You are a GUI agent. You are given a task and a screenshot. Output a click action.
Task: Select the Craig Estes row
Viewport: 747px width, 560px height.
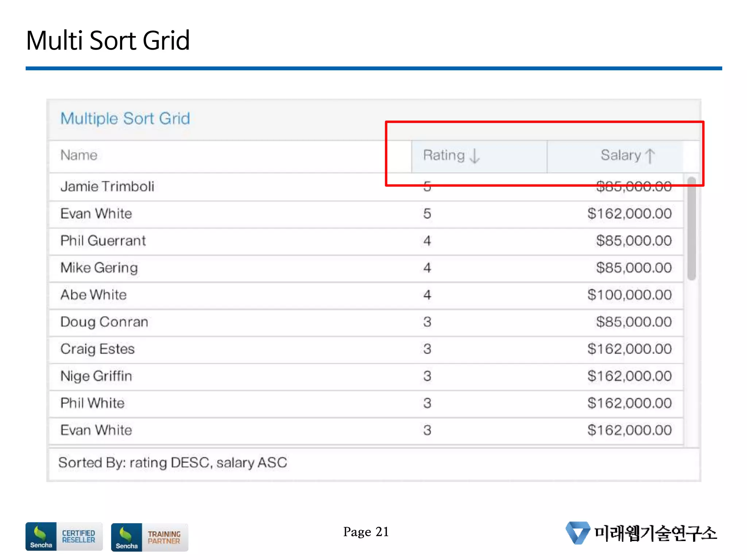[97, 349]
